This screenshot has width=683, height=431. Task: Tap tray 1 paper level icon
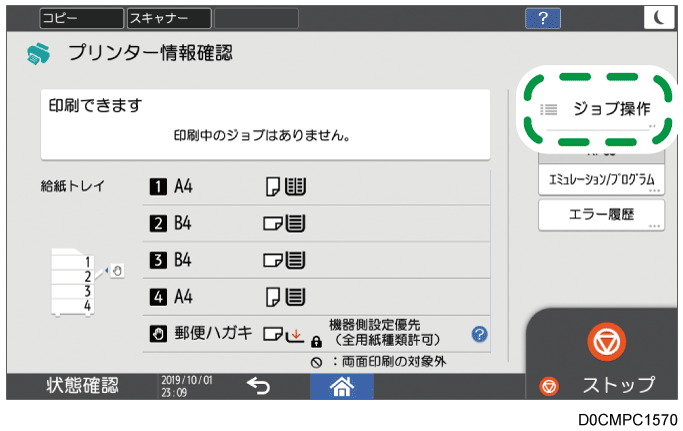click(x=295, y=187)
